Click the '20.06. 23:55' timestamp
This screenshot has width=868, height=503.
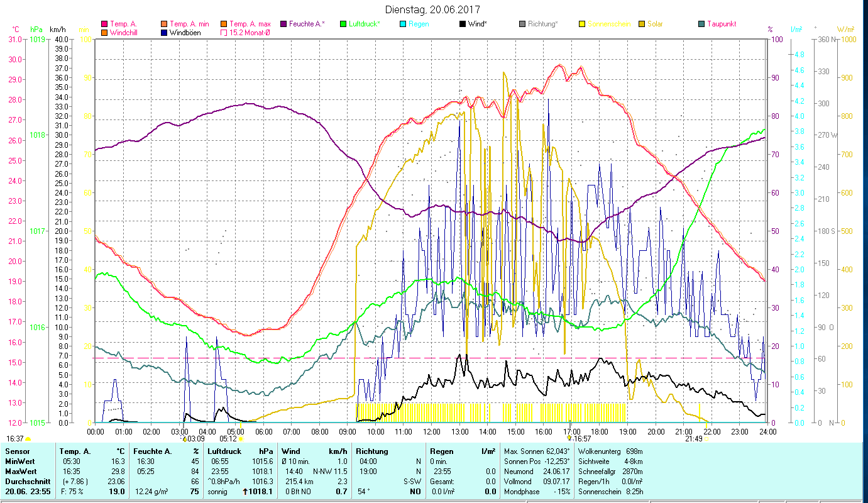click(x=28, y=492)
